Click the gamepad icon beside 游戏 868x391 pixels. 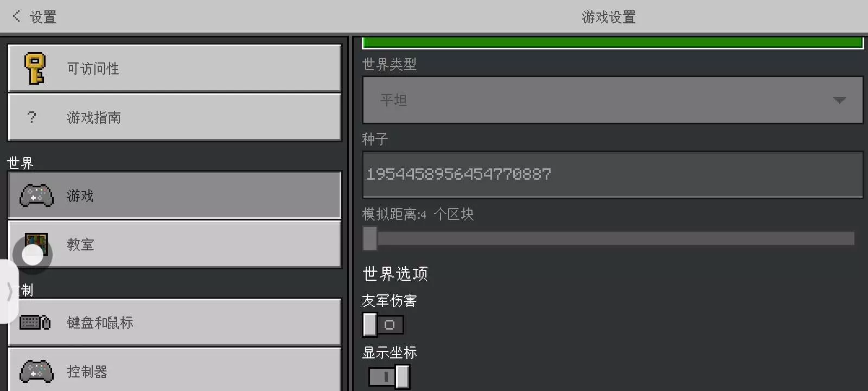click(36, 195)
